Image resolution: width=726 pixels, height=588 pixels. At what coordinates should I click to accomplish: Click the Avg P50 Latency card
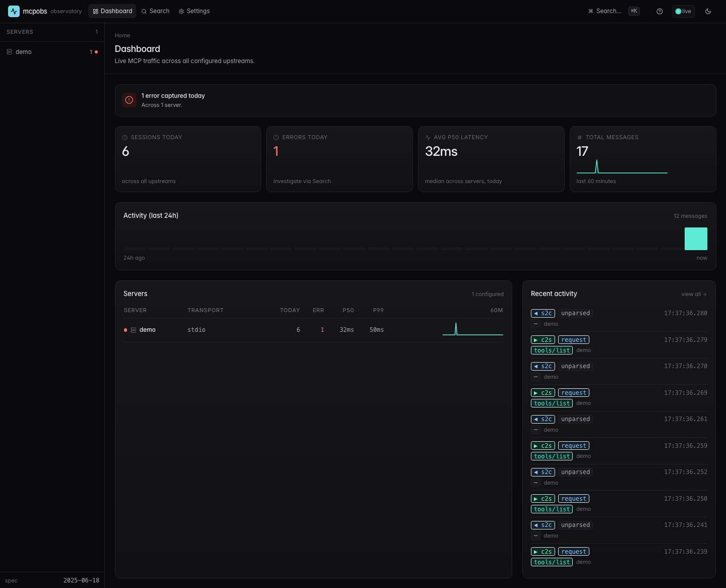click(491, 159)
